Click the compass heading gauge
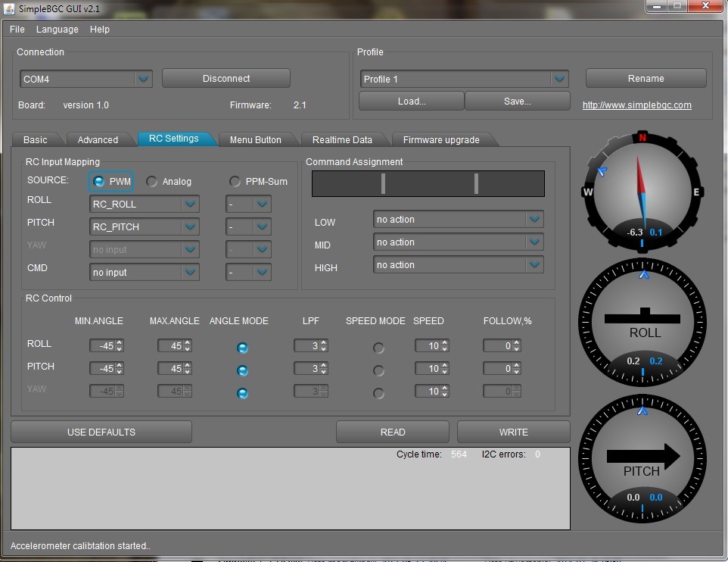The image size is (728, 562). (642, 192)
